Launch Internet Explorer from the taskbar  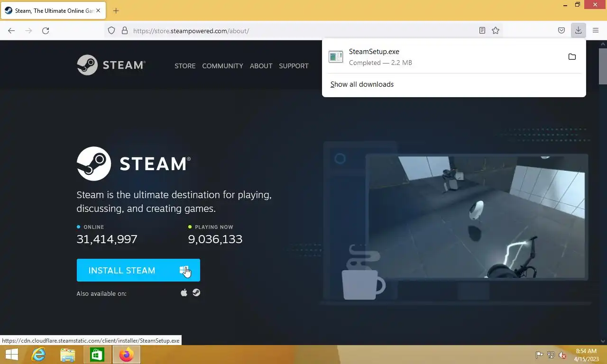pos(38,355)
